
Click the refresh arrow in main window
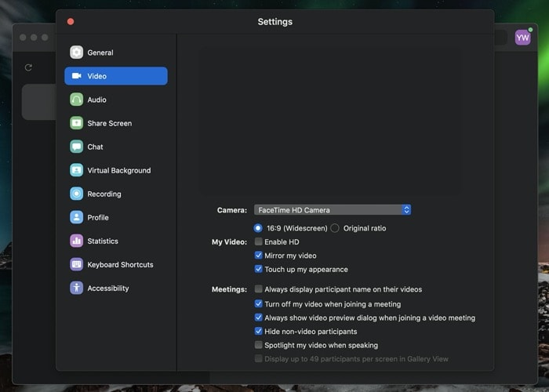[29, 68]
